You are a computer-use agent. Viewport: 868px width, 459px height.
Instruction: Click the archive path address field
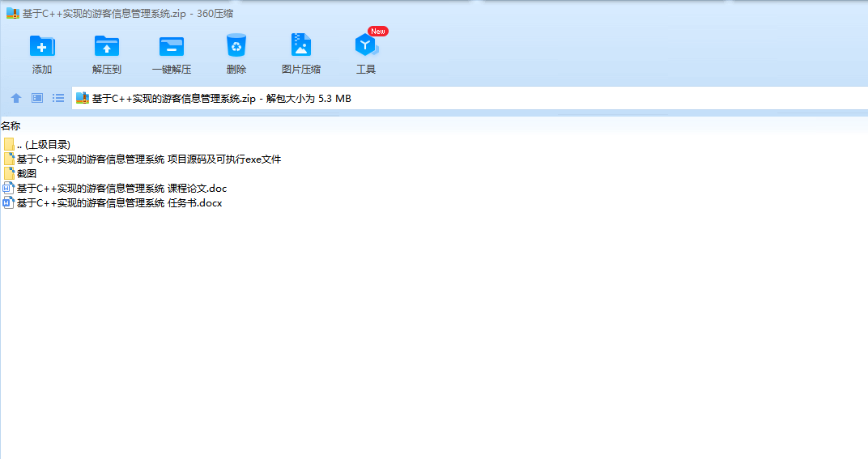[470, 98]
